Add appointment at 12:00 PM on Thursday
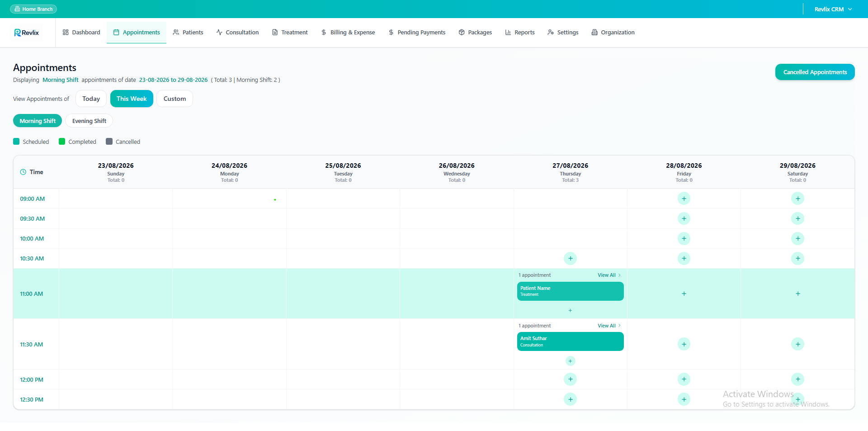Viewport: 868px width, 431px height. point(570,379)
